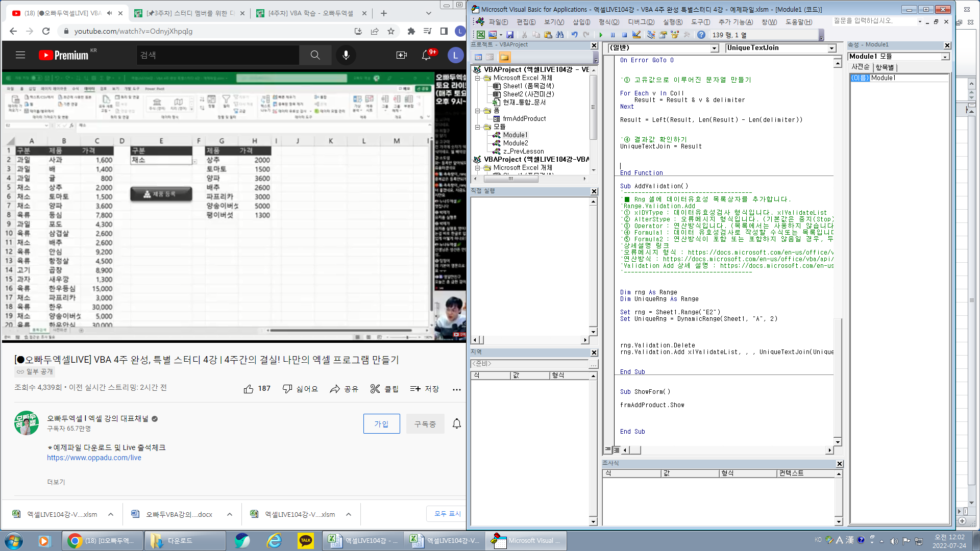Collapse the 모듈 folder in project tree
Viewport: 980px width, 551px height.
pos(478,127)
